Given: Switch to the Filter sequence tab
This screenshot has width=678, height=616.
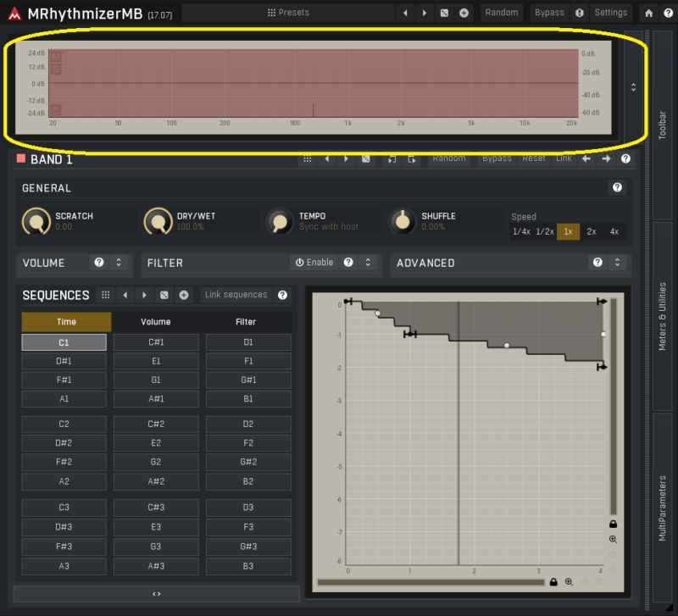Looking at the screenshot, I should pyautogui.click(x=247, y=322).
